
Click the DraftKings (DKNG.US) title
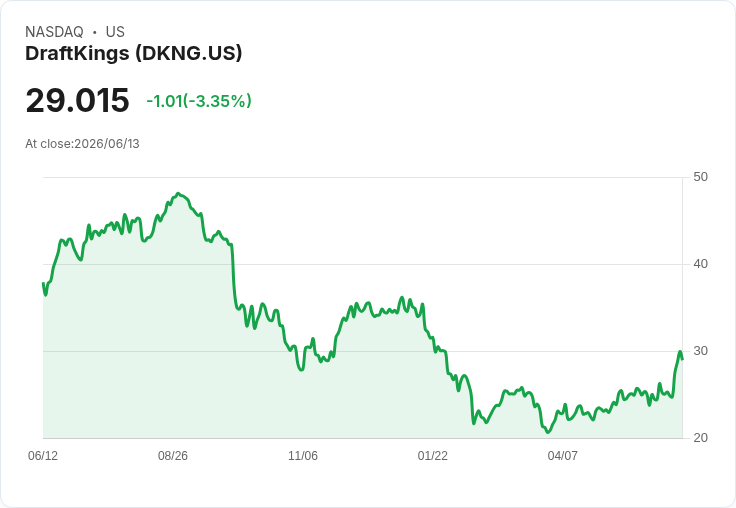133,54
